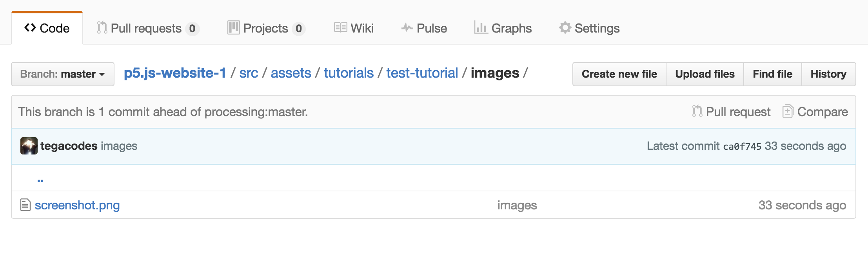Screen dimensions: 868x258
Task: Start a Pull request from branch bar
Action: [x=731, y=112]
